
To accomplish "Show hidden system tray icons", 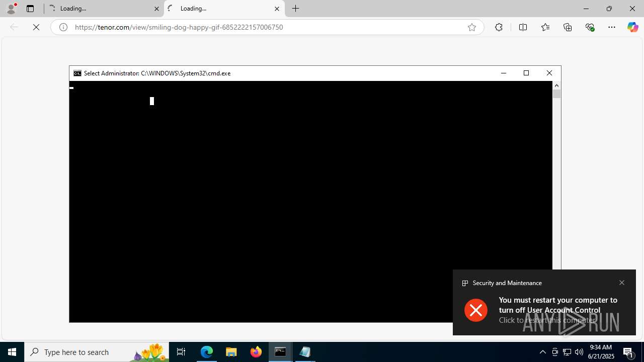I will tap(542, 352).
